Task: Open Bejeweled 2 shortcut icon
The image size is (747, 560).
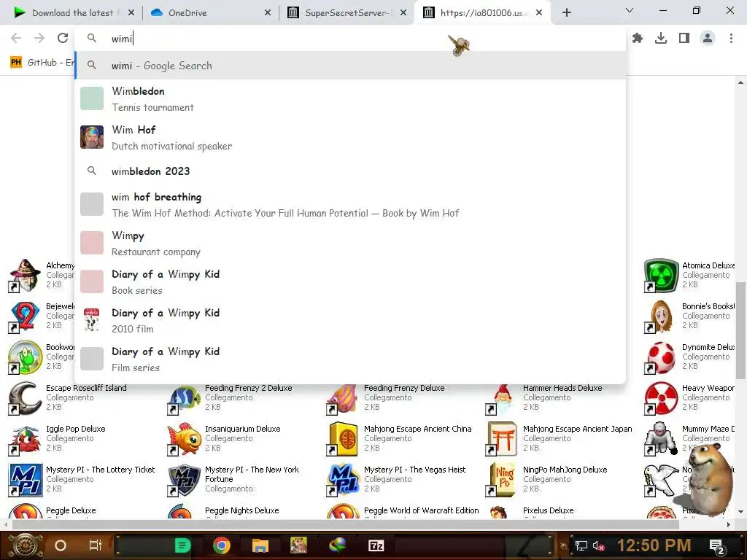Action: [x=25, y=316]
